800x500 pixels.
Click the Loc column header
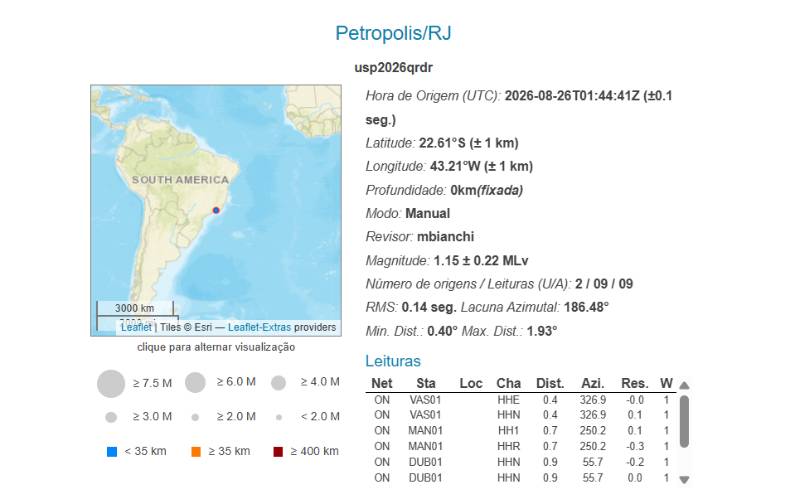[471, 384]
